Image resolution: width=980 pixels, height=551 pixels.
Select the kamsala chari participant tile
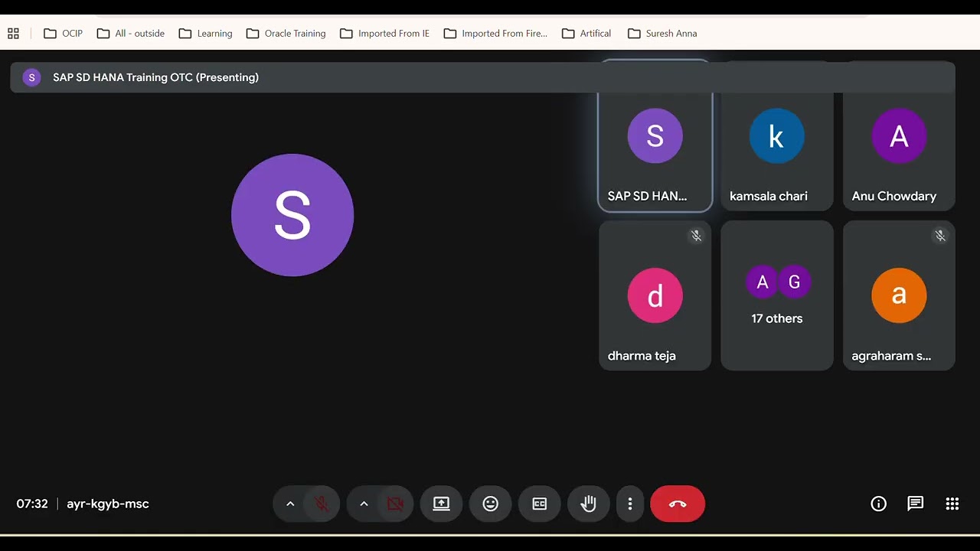tap(777, 136)
